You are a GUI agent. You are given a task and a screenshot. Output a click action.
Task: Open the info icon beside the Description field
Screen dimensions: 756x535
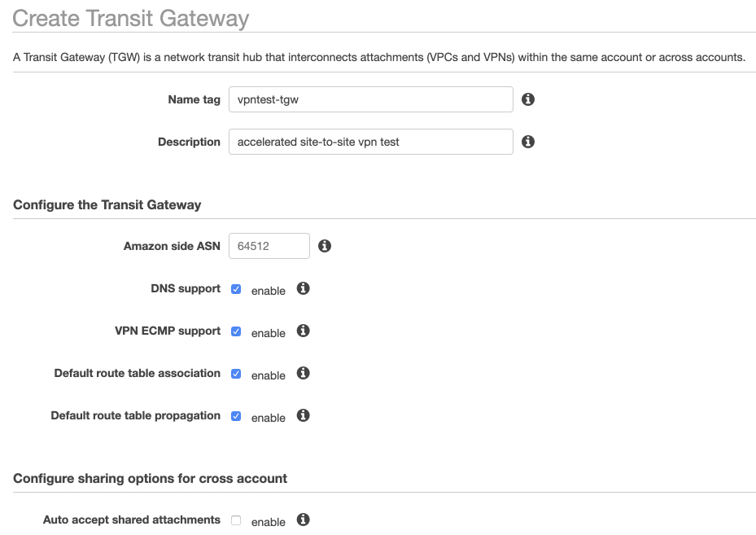pyautogui.click(x=528, y=142)
